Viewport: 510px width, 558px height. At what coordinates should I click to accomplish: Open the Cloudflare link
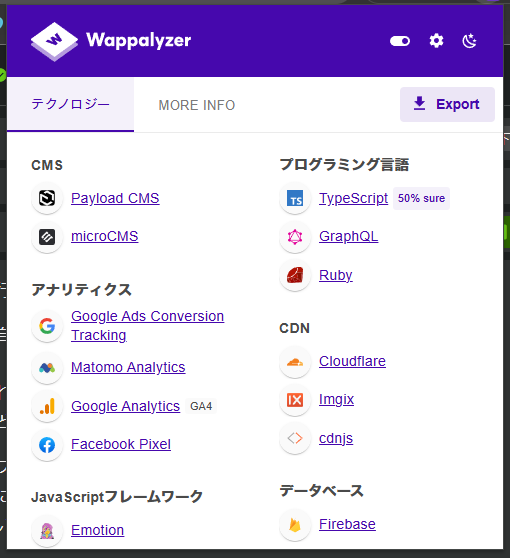coord(352,361)
